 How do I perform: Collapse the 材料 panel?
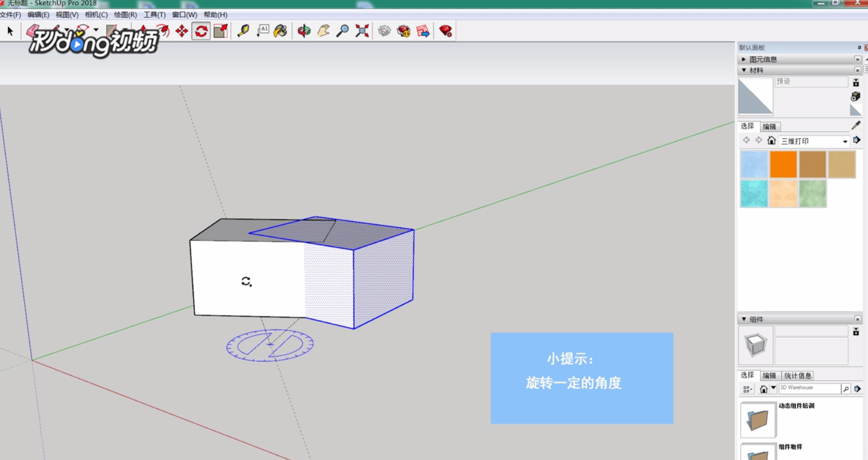point(744,70)
